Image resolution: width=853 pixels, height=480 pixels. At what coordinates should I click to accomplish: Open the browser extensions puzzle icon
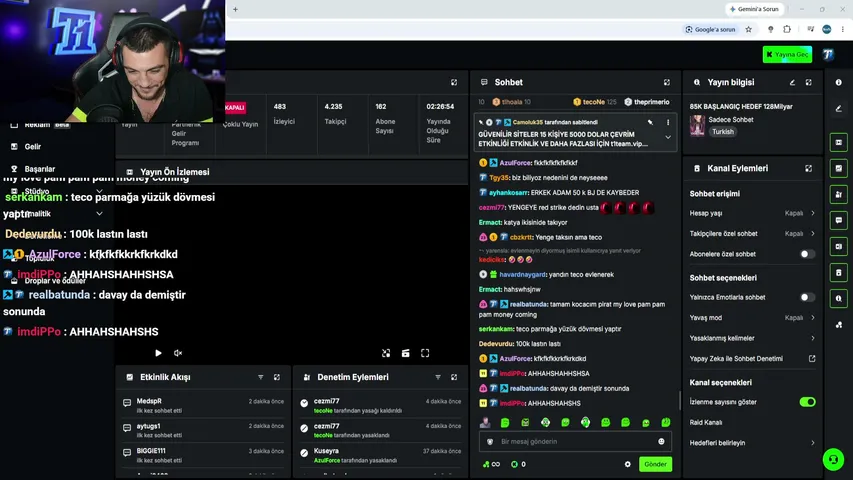(787, 29)
